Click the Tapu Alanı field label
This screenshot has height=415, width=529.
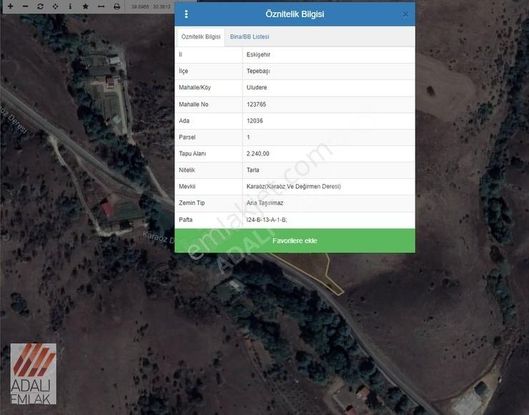coord(192,154)
